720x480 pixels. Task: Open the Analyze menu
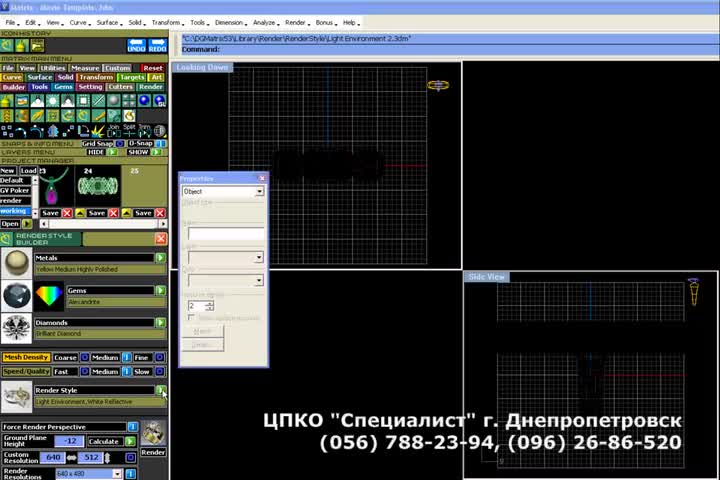264,23
